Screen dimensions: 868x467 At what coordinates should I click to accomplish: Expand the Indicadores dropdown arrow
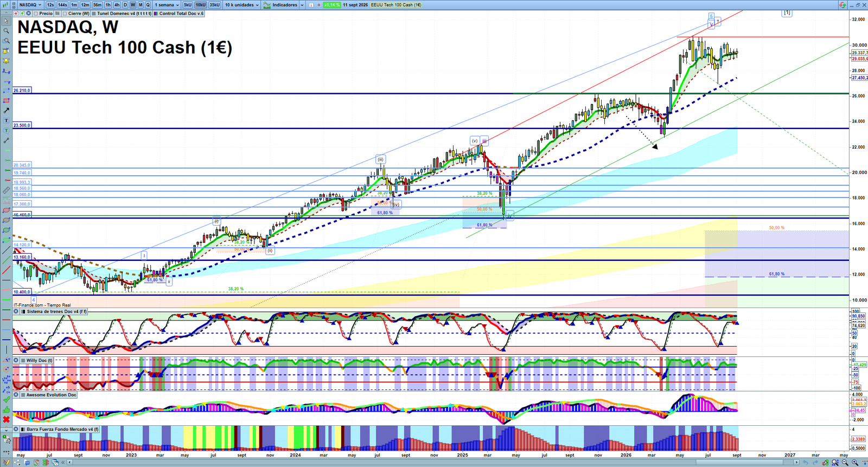pos(302,5)
